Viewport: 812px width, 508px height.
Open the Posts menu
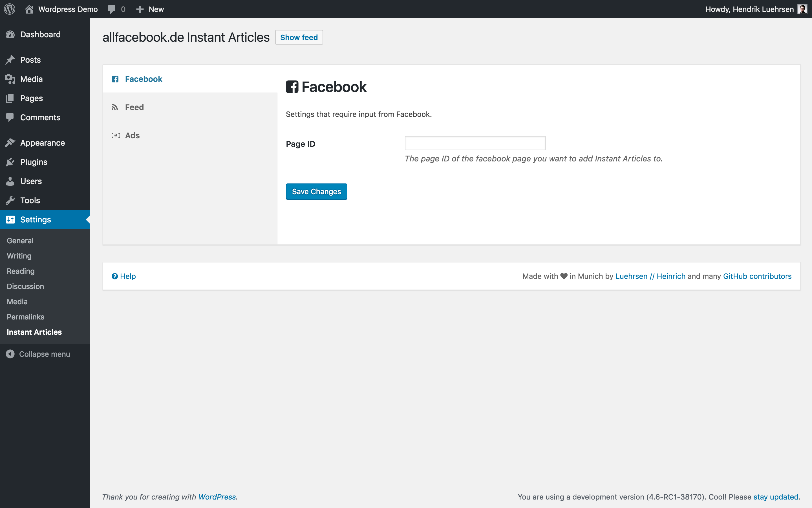30,60
